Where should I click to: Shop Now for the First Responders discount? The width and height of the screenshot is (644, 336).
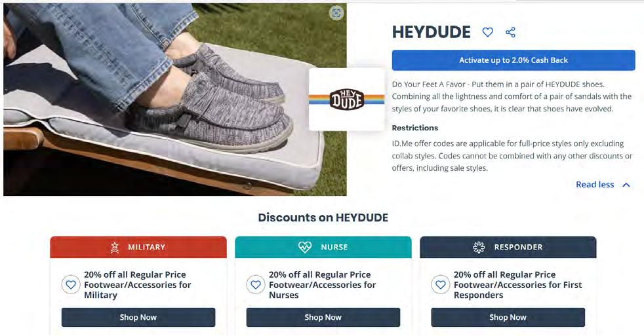coord(508,318)
